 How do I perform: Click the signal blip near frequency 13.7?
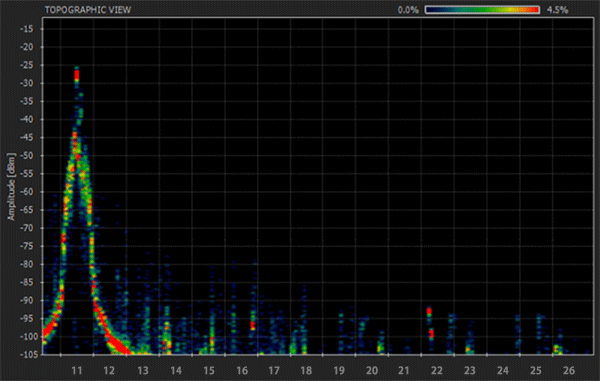point(167,333)
